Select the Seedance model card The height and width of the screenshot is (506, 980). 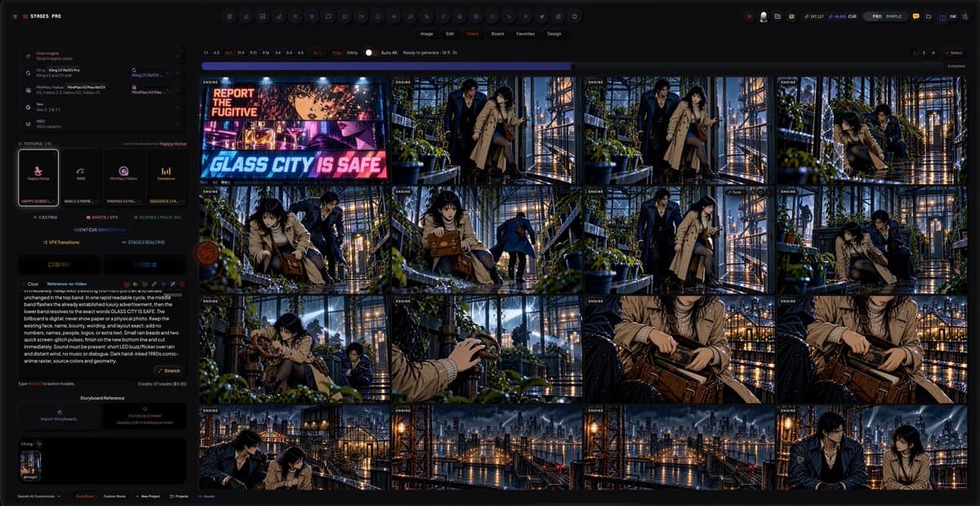(x=166, y=177)
